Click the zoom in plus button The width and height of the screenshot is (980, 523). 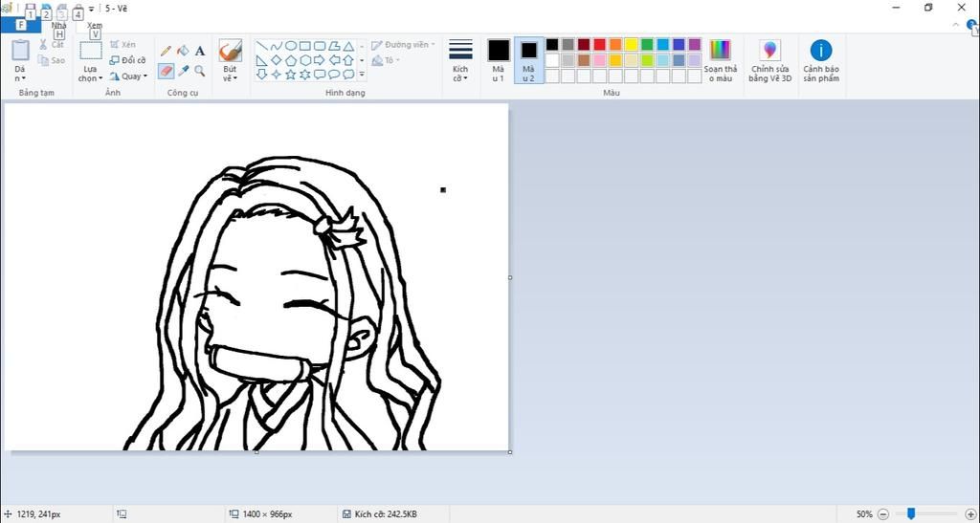(969, 514)
